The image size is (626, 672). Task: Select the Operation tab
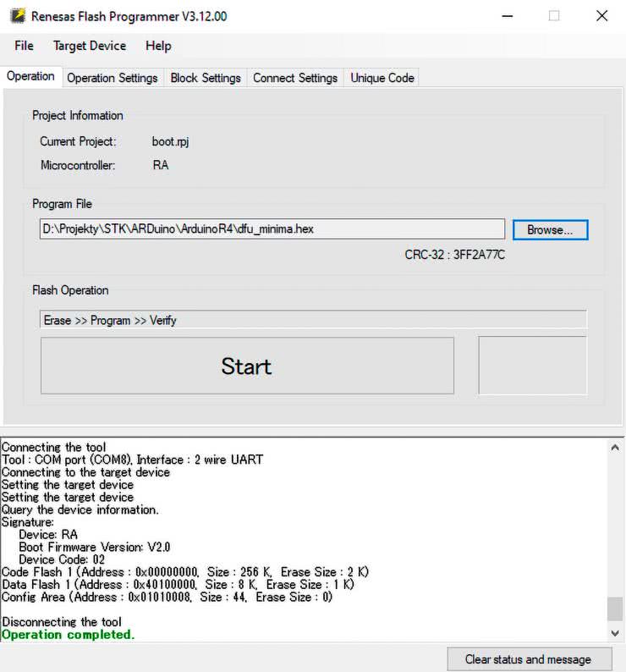pyautogui.click(x=31, y=76)
